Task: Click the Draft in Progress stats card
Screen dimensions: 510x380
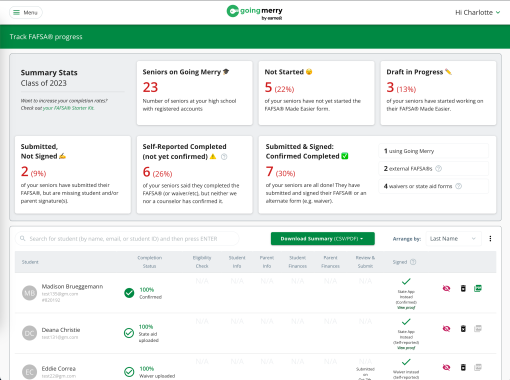Action: coord(438,93)
